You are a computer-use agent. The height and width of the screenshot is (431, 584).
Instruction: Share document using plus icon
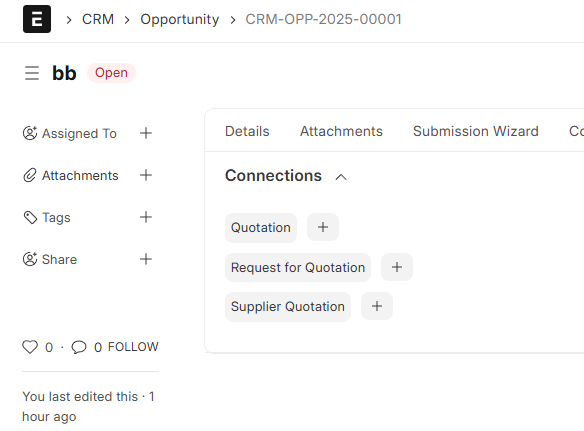(x=146, y=259)
